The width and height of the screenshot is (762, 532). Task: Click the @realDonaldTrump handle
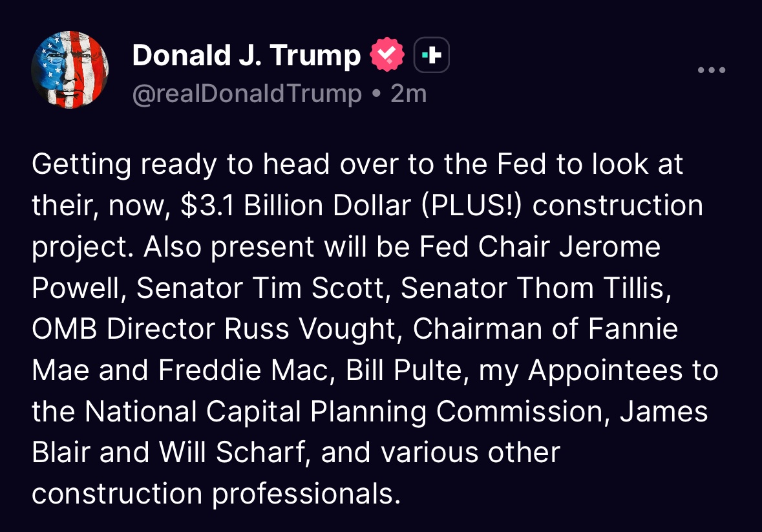point(247,94)
